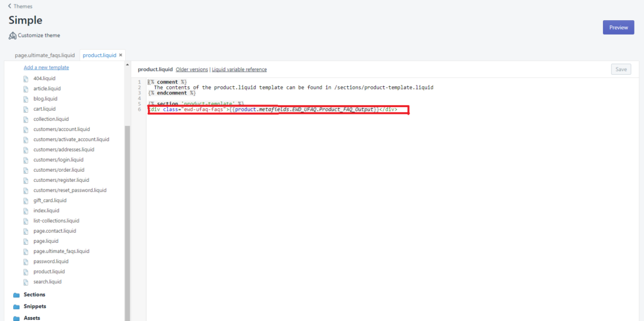This screenshot has width=644, height=321.
Task: Open Customize theme
Action: point(38,35)
